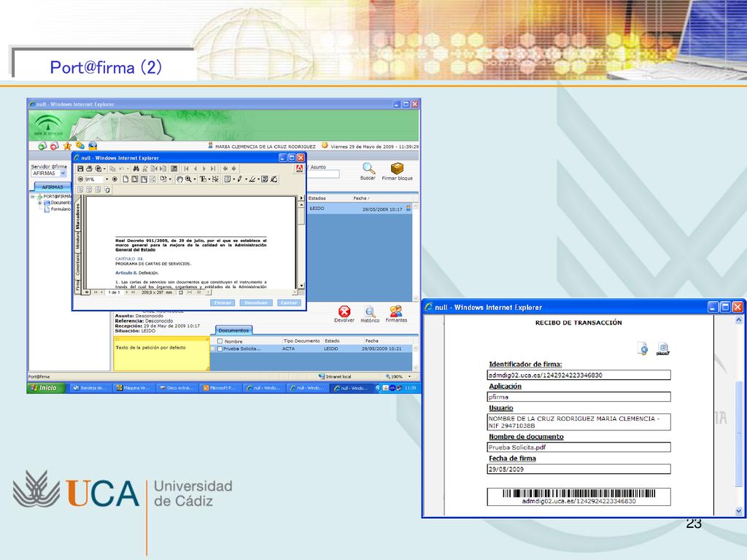The image size is (747, 560).
Task: Go to first page in PDF toolbar
Action: click(186, 168)
